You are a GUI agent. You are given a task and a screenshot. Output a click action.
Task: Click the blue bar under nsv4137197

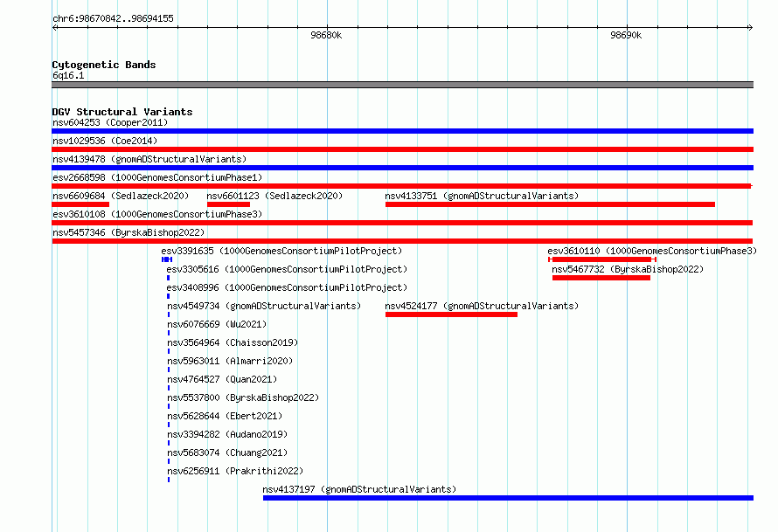click(508, 498)
